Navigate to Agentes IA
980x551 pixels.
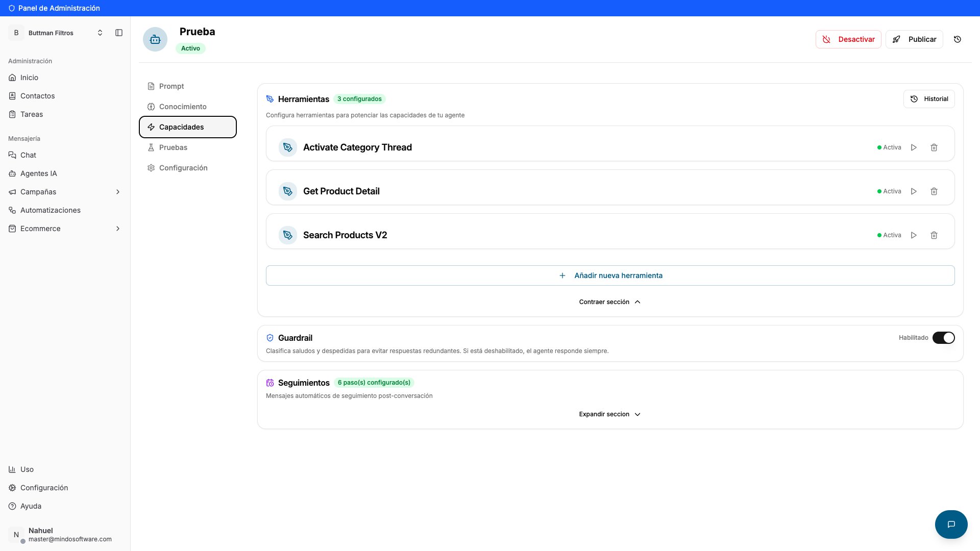pos(65,173)
